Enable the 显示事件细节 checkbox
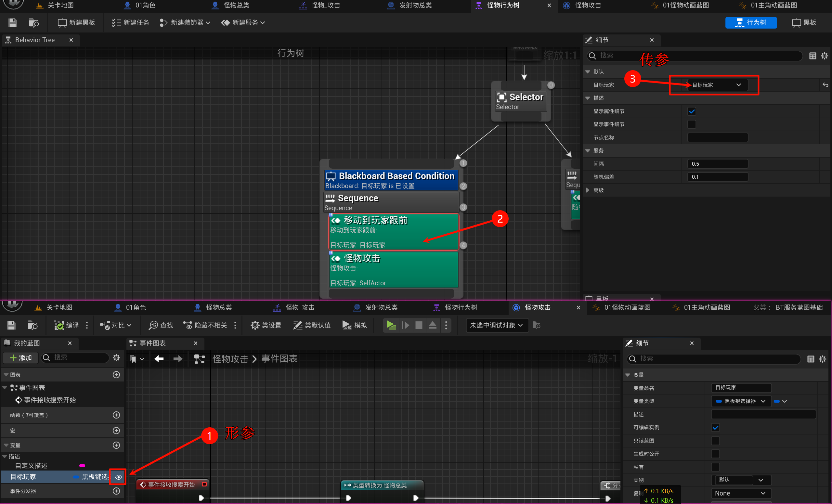832x504 pixels. coord(692,124)
